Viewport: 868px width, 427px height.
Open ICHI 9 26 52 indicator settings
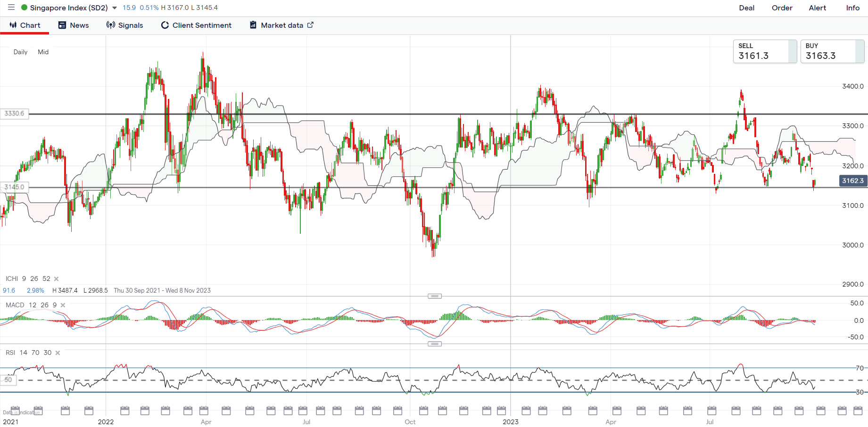click(x=28, y=279)
